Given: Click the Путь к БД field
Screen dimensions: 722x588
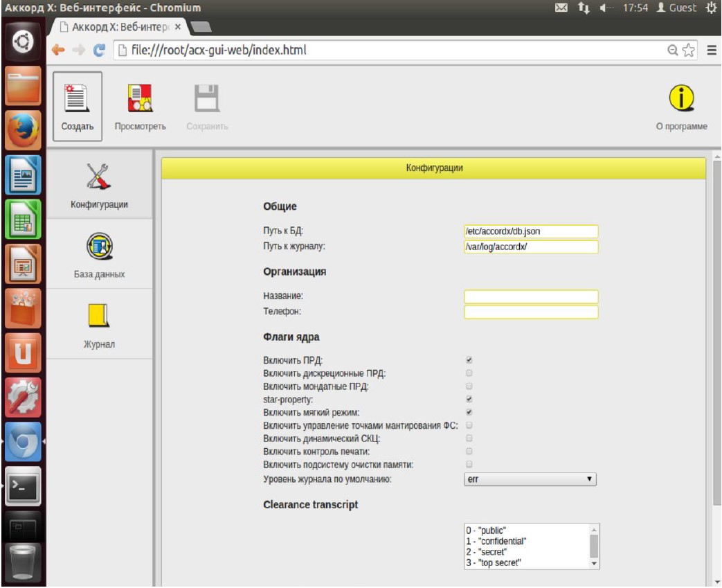Looking at the screenshot, I should [531, 231].
